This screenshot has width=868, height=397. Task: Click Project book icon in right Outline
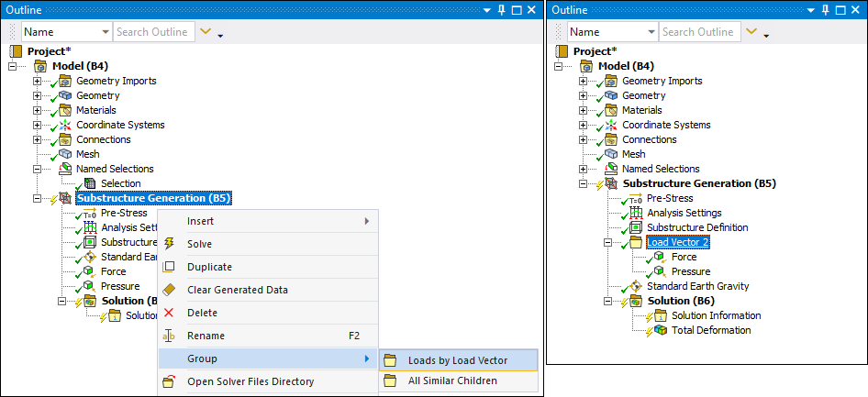(562, 51)
